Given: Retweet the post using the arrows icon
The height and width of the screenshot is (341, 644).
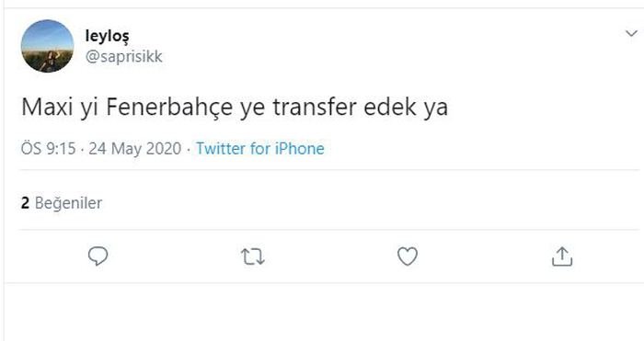Looking at the screenshot, I should click(253, 256).
